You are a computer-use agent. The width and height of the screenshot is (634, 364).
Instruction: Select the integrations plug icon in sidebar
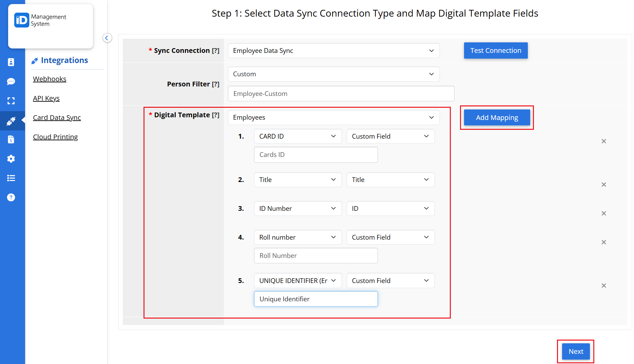(11, 121)
